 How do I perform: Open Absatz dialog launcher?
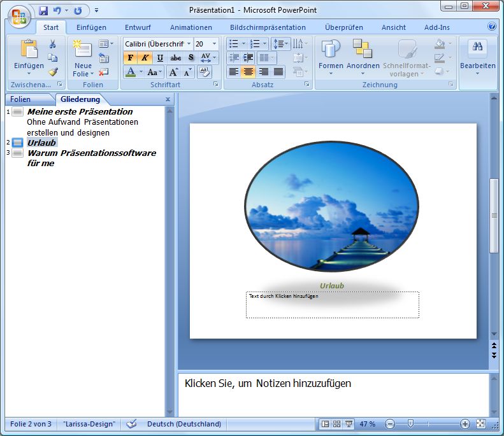click(x=307, y=85)
